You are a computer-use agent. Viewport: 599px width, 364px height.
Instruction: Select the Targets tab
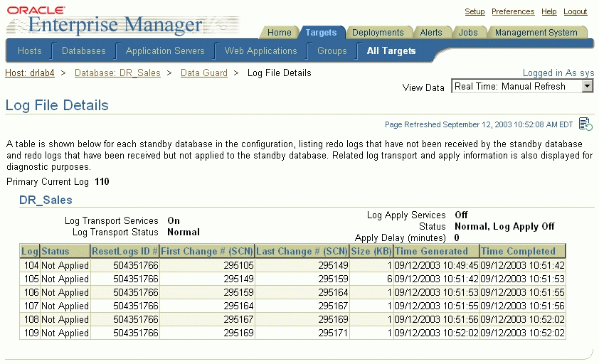(321, 33)
